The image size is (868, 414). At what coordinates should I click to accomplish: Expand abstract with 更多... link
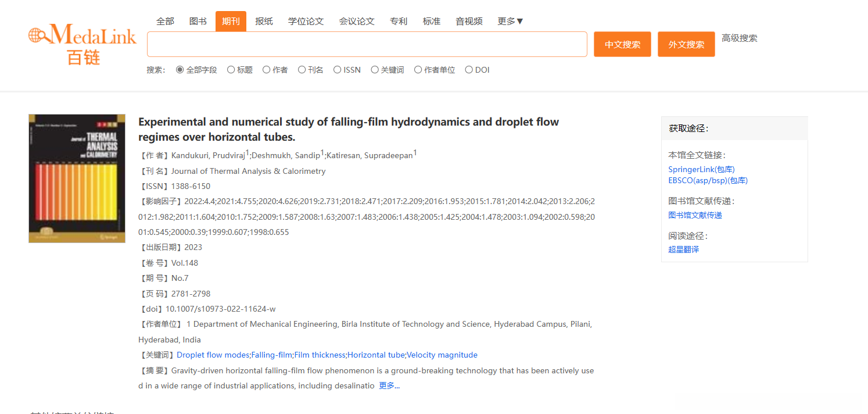click(x=389, y=386)
